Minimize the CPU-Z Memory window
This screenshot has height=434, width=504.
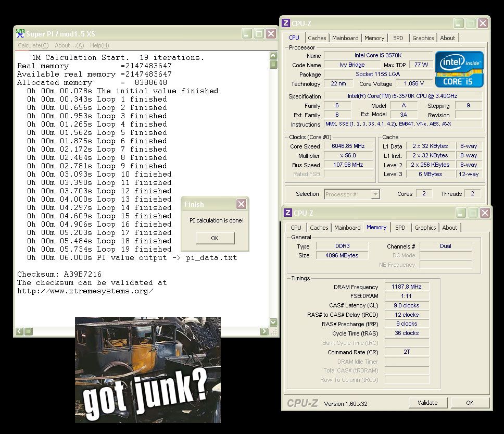(x=461, y=213)
